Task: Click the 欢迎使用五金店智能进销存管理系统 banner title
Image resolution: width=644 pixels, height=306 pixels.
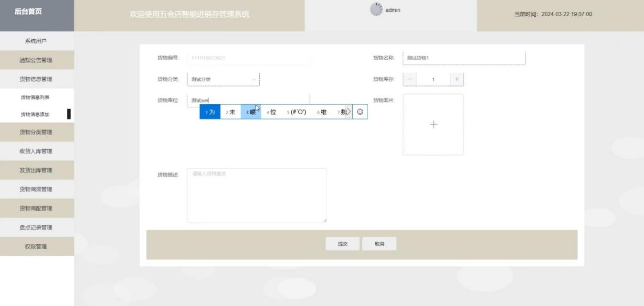Action: (189, 15)
